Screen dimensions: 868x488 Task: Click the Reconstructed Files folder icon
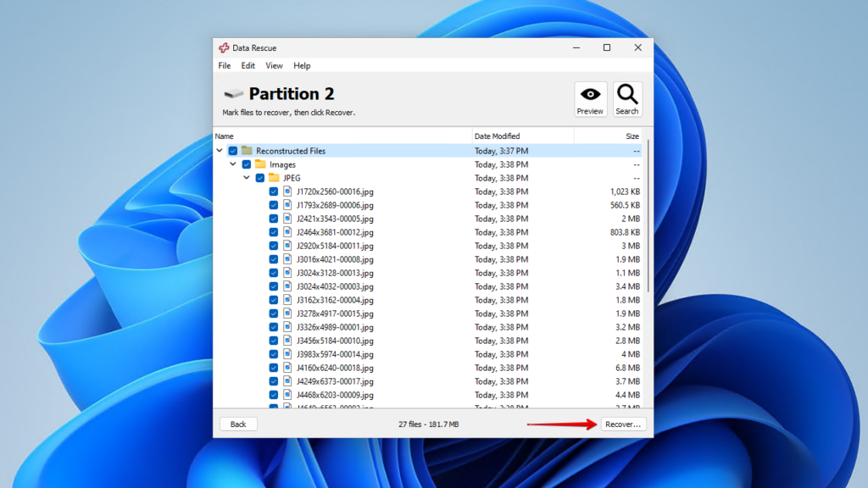247,151
